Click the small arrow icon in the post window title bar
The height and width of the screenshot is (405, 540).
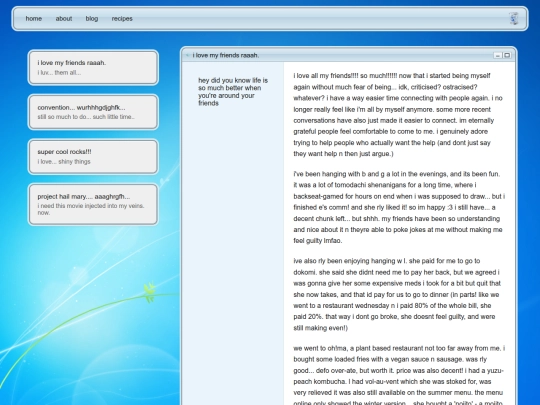[187, 55]
